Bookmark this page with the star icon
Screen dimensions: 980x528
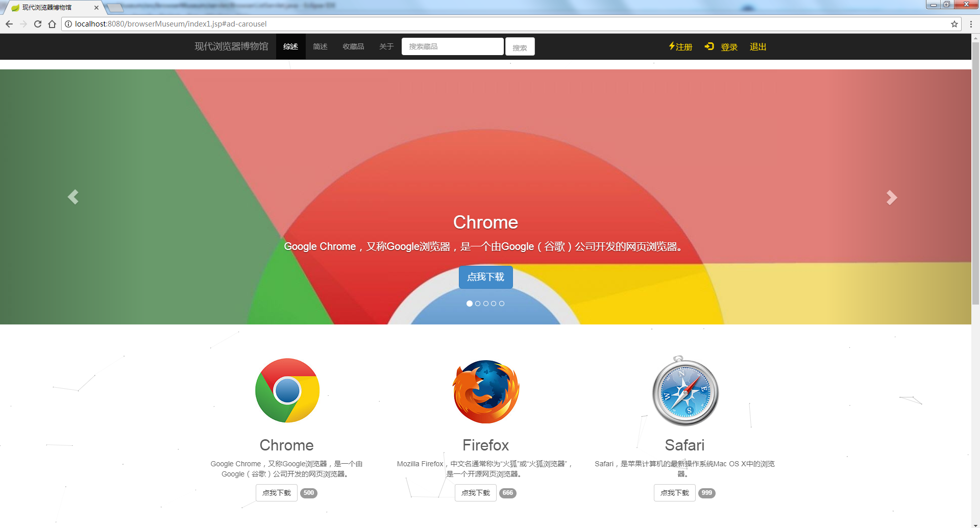tap(954, 24)
